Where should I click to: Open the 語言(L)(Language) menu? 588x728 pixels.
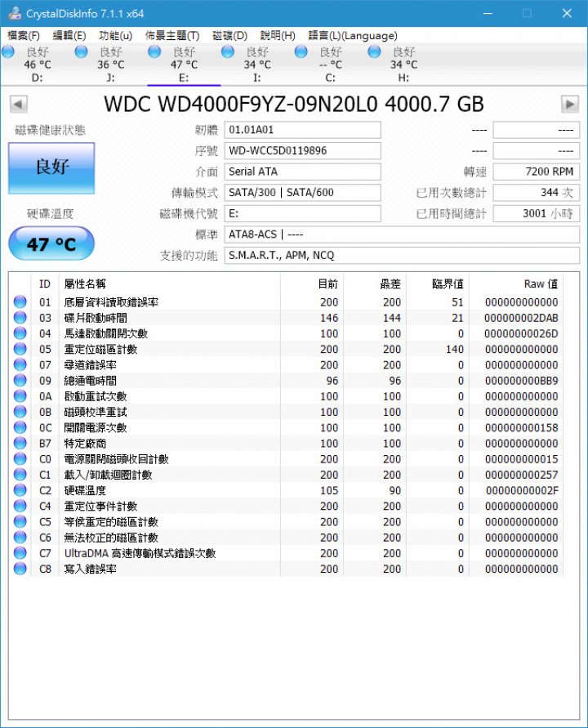pyautogui.click(x=353, y=36)
